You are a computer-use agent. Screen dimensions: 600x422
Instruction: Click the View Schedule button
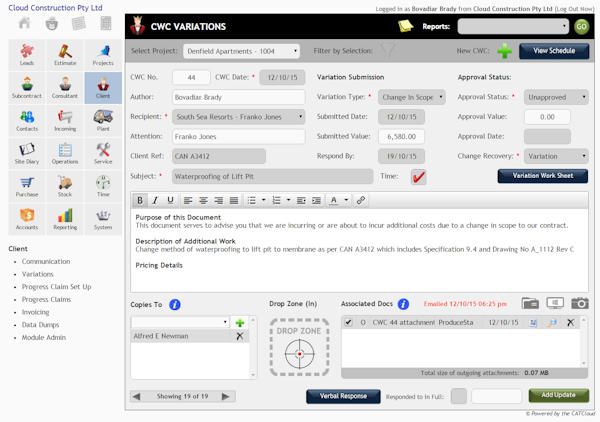point(554,51)
